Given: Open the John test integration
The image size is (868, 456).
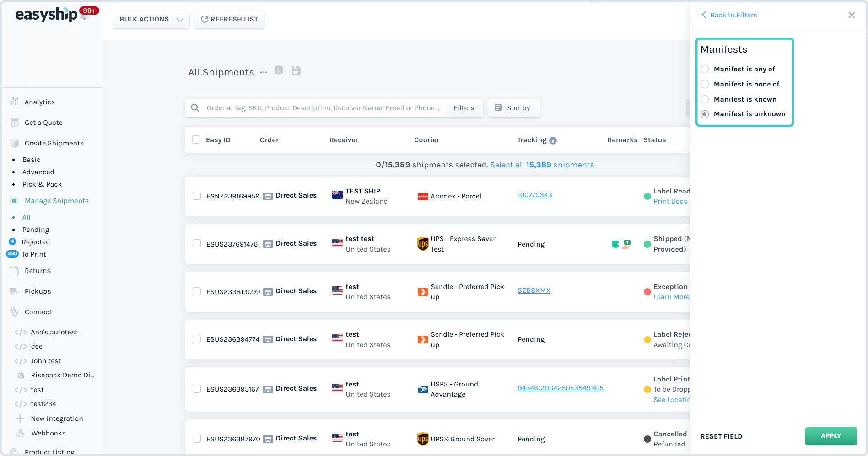Looking at the screenshot, I should click(x=46, y=361).
